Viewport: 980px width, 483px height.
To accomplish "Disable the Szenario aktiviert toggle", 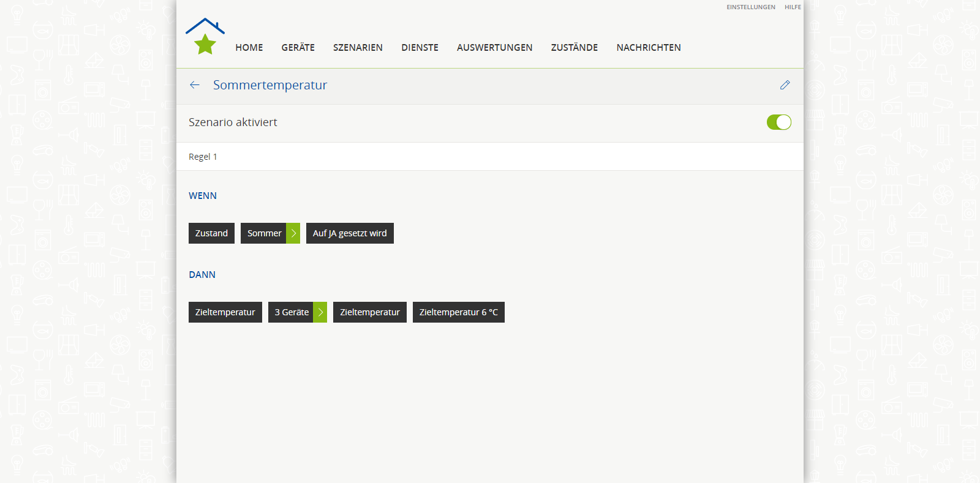I will coord(778,122).
